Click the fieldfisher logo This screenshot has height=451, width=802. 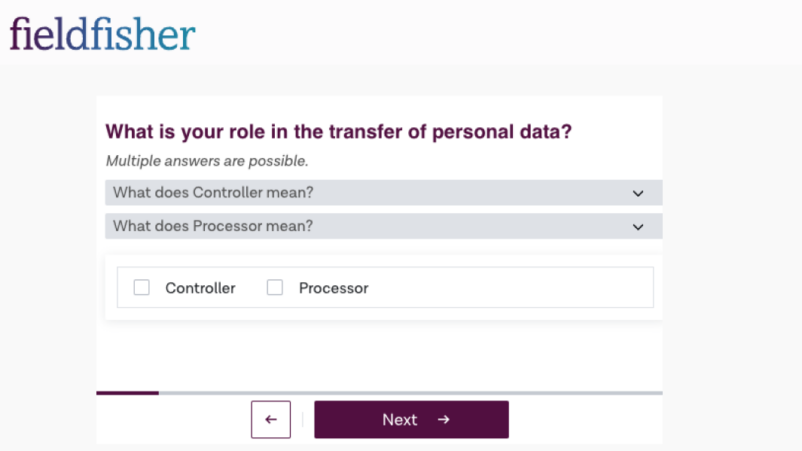tap(102, 34)
